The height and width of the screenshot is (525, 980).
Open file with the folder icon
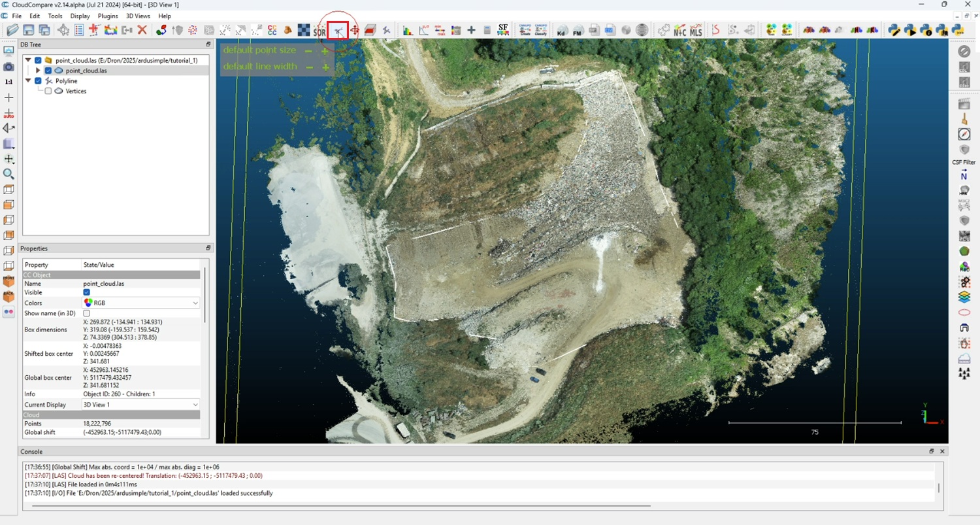[x=12, y=30]
